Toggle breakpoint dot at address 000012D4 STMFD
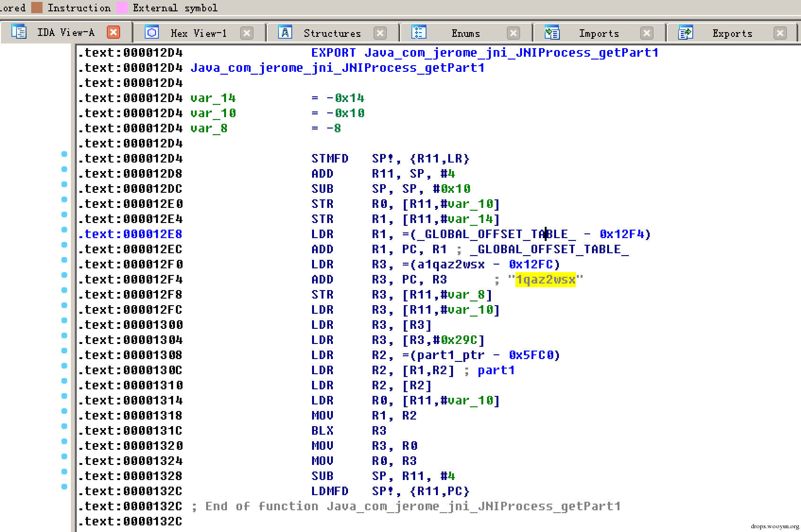The width and height of the screenshot is (801, 532). [x=64, y=154]
